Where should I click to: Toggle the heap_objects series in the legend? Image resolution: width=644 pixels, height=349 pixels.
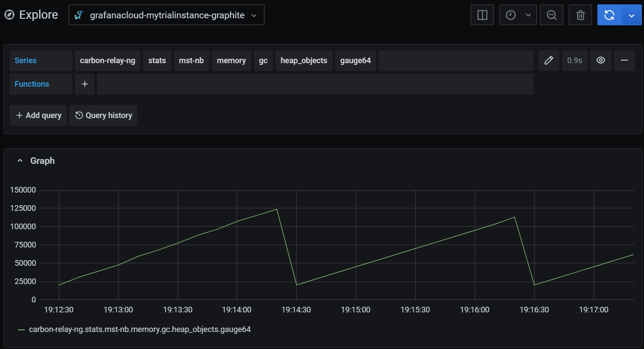(x=140, y=329)
